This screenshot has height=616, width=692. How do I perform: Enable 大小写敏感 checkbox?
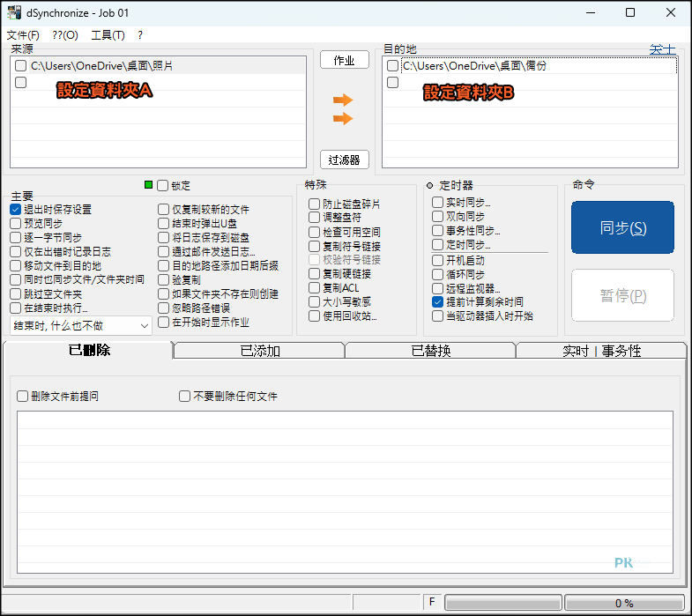point(314,302)
